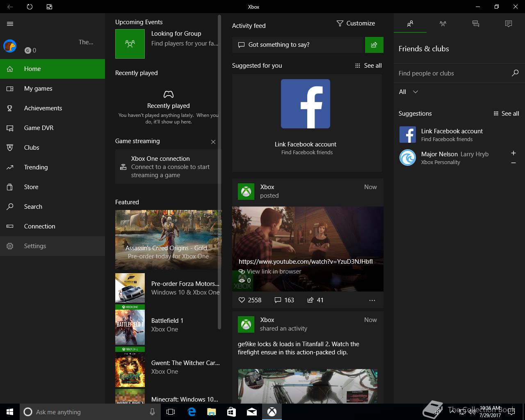Click Cortana Ask me anything box
The image size is (525, 420).
tap(89, 412)
